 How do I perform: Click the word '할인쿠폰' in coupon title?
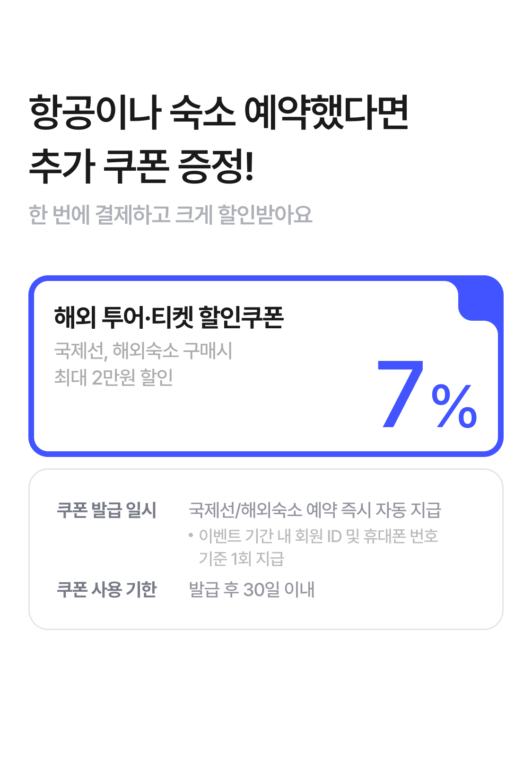pos(241,317)
